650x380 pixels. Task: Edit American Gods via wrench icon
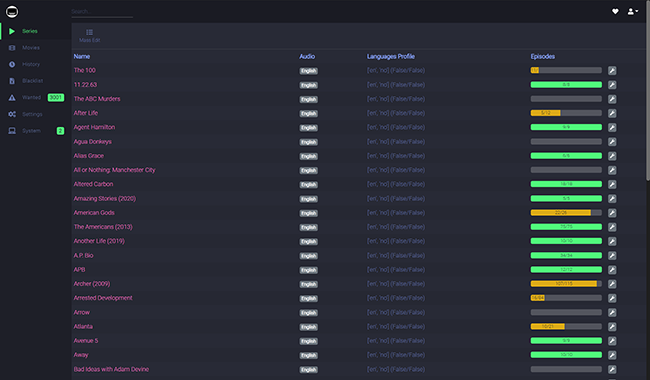[x=612, y=213]
